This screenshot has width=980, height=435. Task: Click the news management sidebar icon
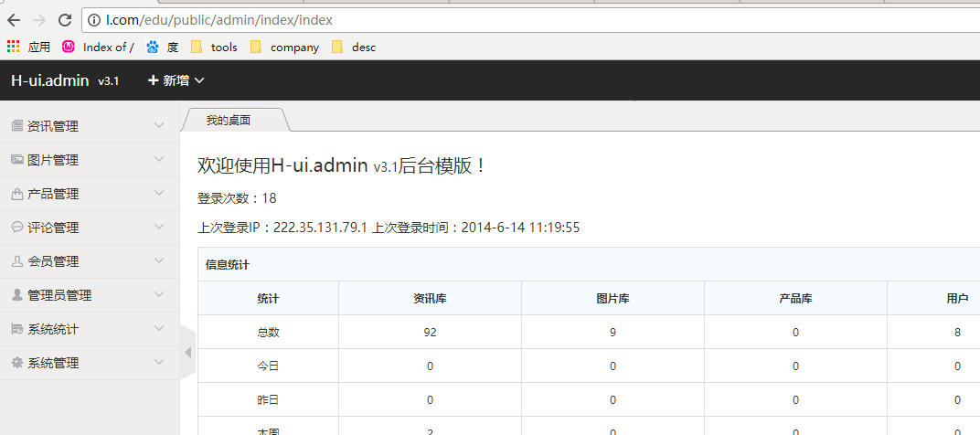(x=17, y=126)
